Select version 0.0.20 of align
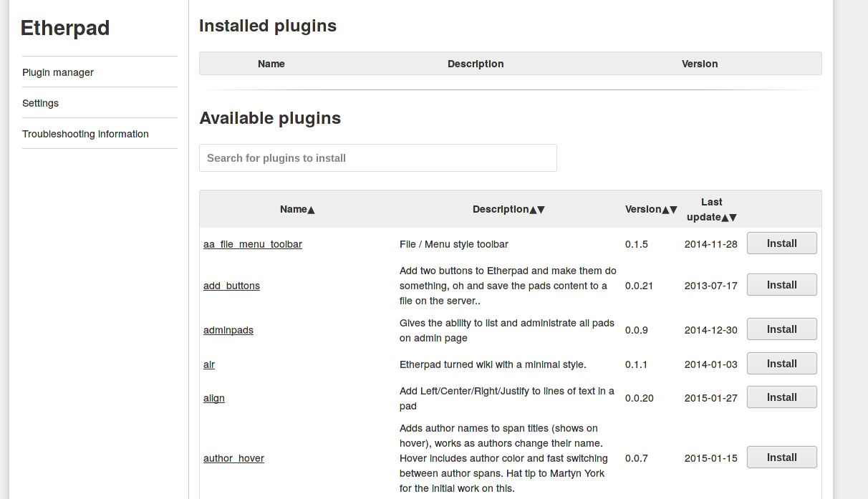Viewport: 868px width, 499px height. pos(640,398)
